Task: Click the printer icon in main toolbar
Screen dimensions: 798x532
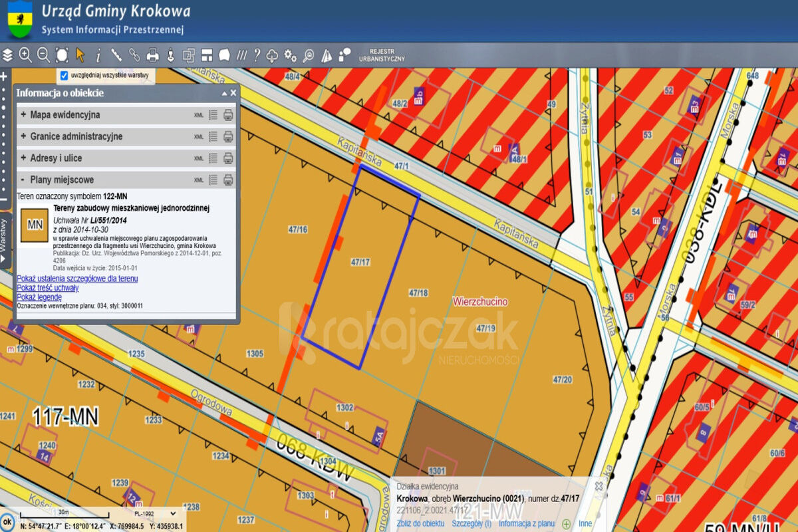Action: tap(152, 55)
